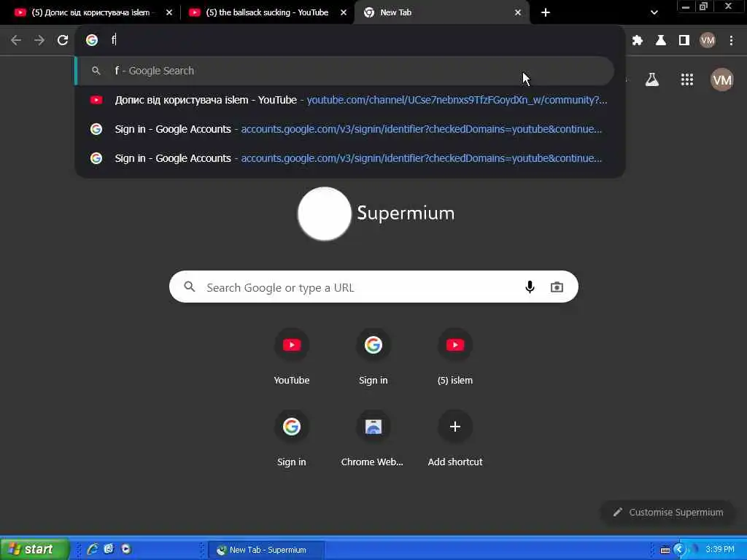747x560 pixels.
Task: Click the New Tab - Supermium taskbar button
Action: point(267,550)
